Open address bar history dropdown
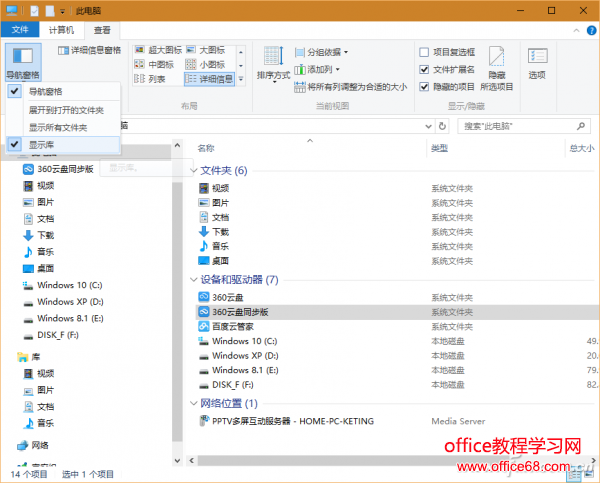The image size is (600, 483). (429, 126)
